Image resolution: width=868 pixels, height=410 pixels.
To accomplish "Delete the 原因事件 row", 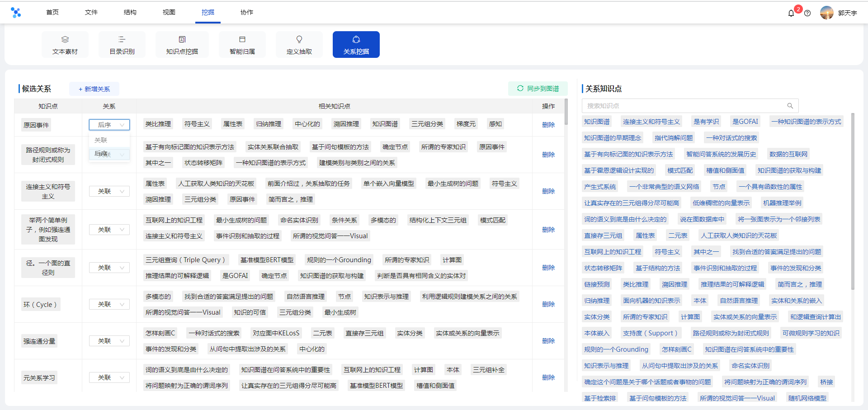I will pos(548,125).
